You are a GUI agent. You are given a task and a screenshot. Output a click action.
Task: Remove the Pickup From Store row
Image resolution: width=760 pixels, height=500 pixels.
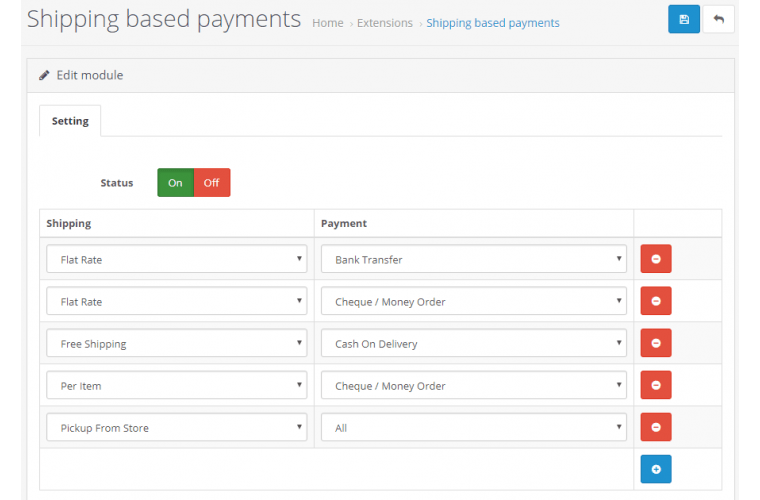tap(656, 427)
